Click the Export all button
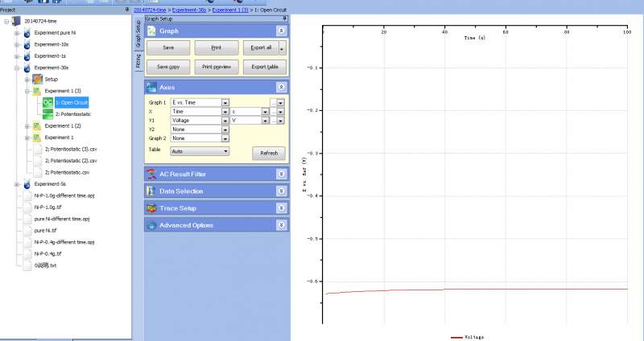644x341 pixels. click(x=261, y=47)
